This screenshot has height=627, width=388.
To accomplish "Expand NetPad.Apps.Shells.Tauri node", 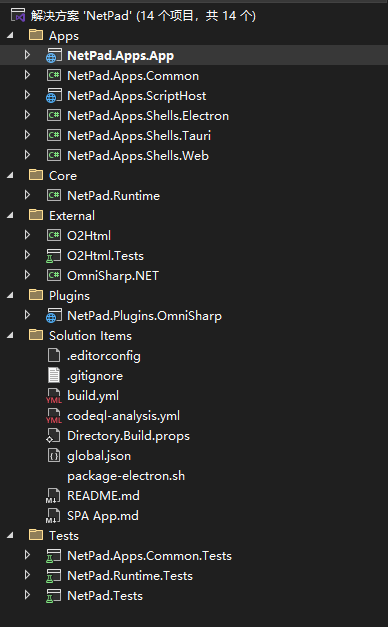I will coord(27,135).
